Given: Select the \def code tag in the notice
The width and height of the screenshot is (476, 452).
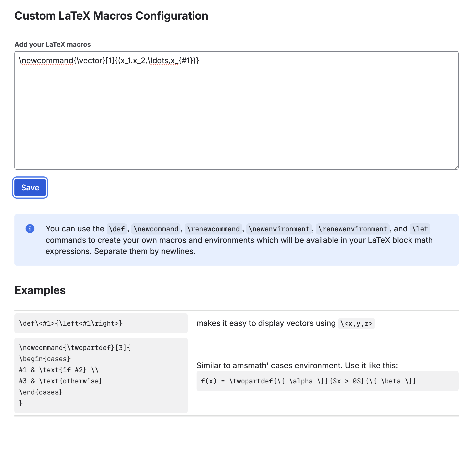Looking at the screenshot, I should (x=117, y=229).
